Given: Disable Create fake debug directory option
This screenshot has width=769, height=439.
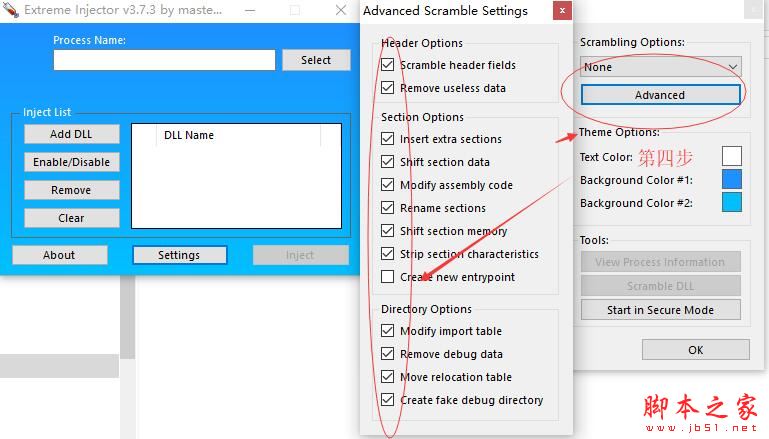Looking at the screenshot, I should [x=387, y=400].
